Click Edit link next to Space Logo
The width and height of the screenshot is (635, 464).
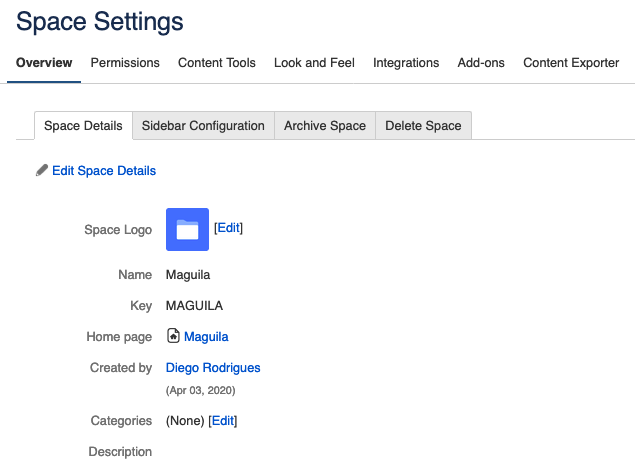pyautogui.click(x=229, y=228)
